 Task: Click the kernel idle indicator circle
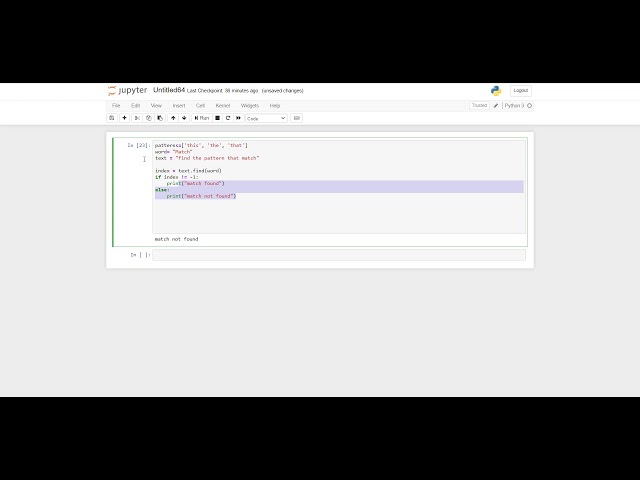tap(529, 106)
